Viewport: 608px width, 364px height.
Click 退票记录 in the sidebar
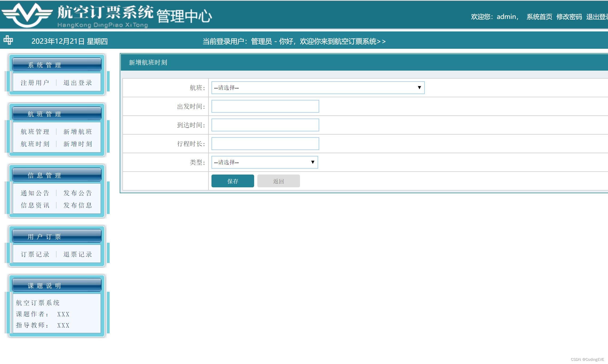pyautogui.click(x=78, y=254)
